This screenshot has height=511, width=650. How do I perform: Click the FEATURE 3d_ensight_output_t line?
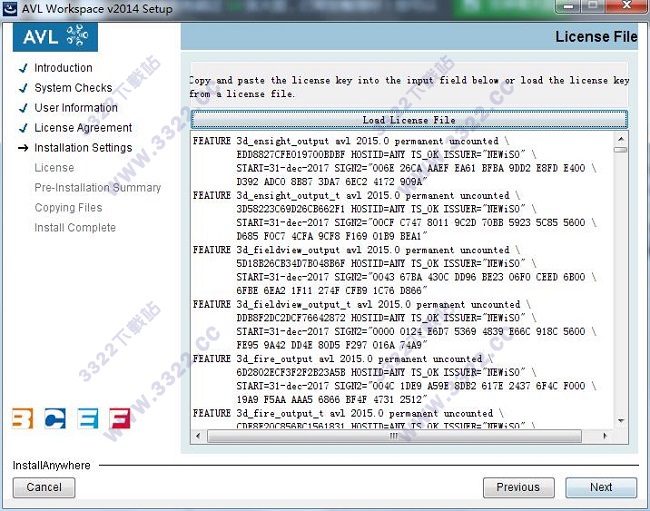[357, 195]
